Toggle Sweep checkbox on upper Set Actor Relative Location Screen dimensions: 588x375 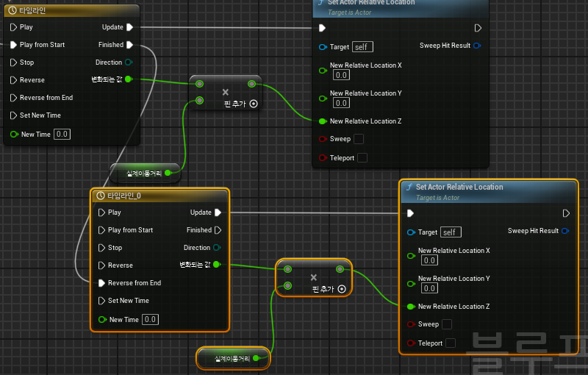pos(359,139)
